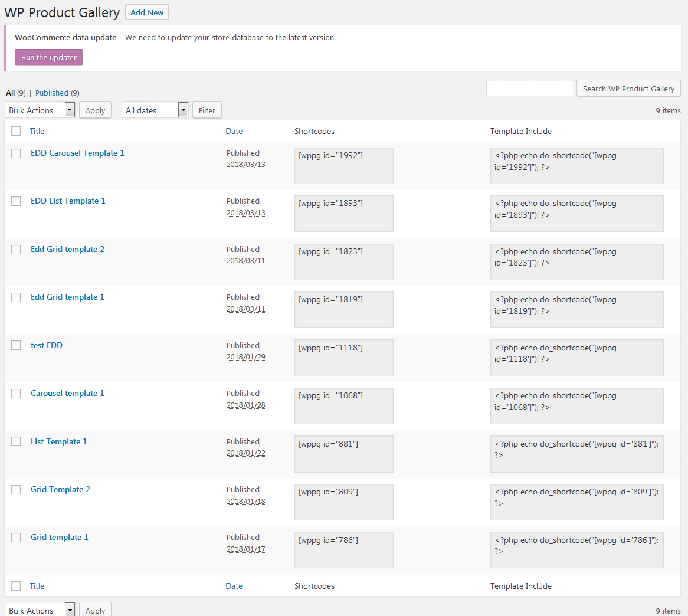Select PHP template include for id 1823

click(x=576, y=261)
